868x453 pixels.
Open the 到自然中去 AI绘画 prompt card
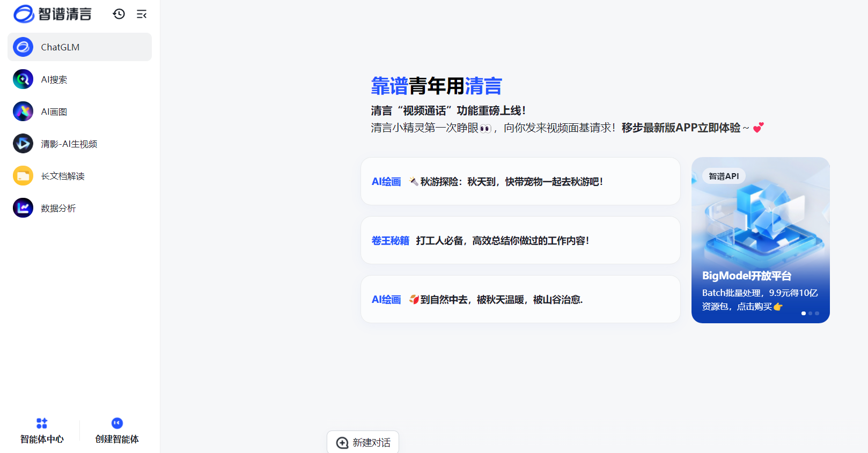tap(520, 299)
